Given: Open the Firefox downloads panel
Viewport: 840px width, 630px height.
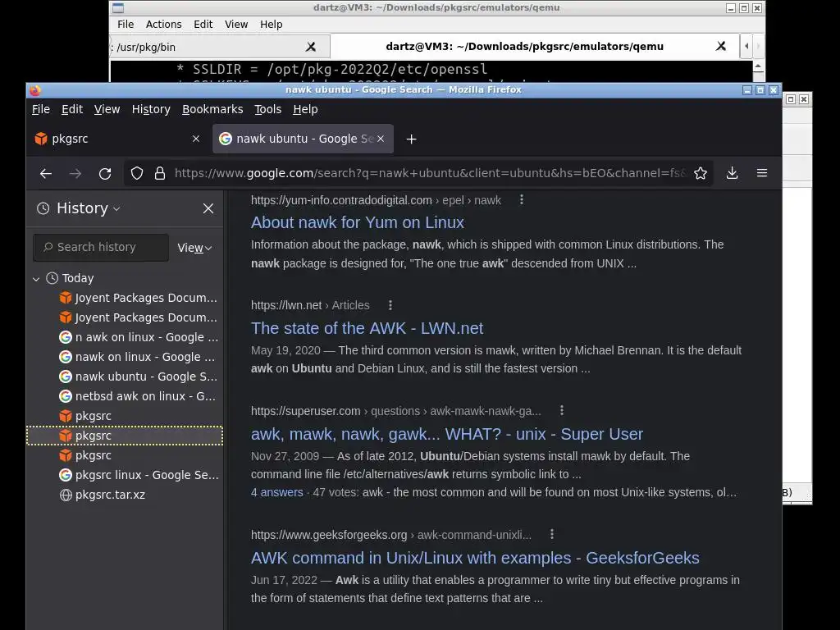Looking at the screenshot, I should 732,173.
